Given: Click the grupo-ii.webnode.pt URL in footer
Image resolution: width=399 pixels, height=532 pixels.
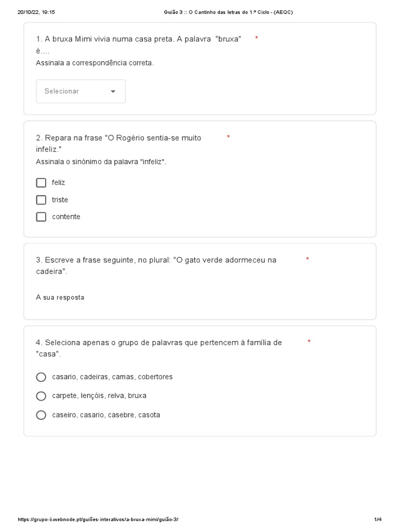Looking at the screenshot, I should coord(99,520).
